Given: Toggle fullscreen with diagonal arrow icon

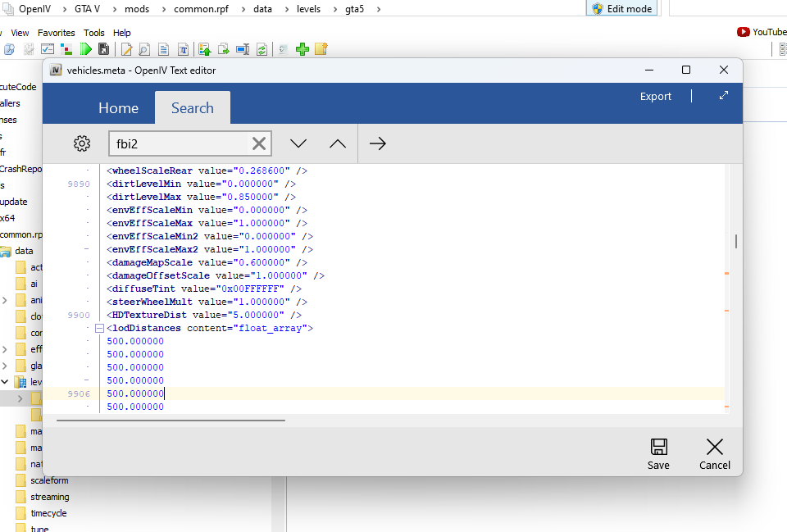Looking at the screenshot, I should [724, 95].
